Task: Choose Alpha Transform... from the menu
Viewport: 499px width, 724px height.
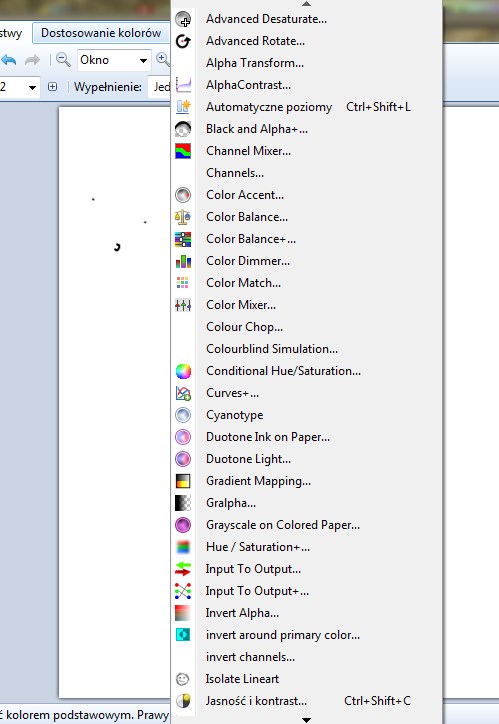Action: [307, 63]
